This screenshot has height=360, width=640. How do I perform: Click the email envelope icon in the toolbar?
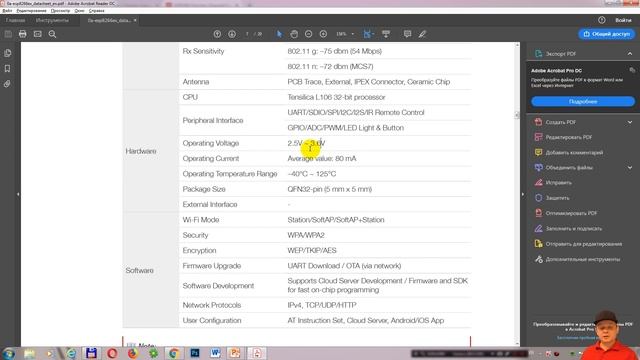pos(38,34)
